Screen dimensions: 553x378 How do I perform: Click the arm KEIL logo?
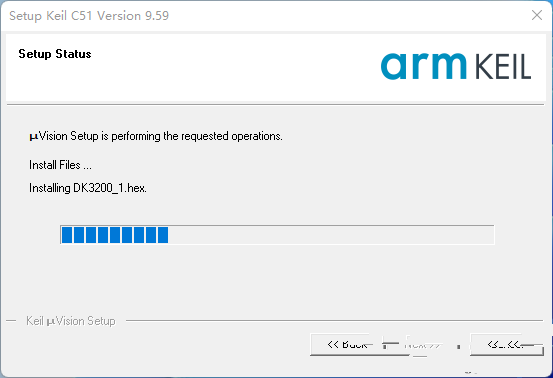pos(456,66)
